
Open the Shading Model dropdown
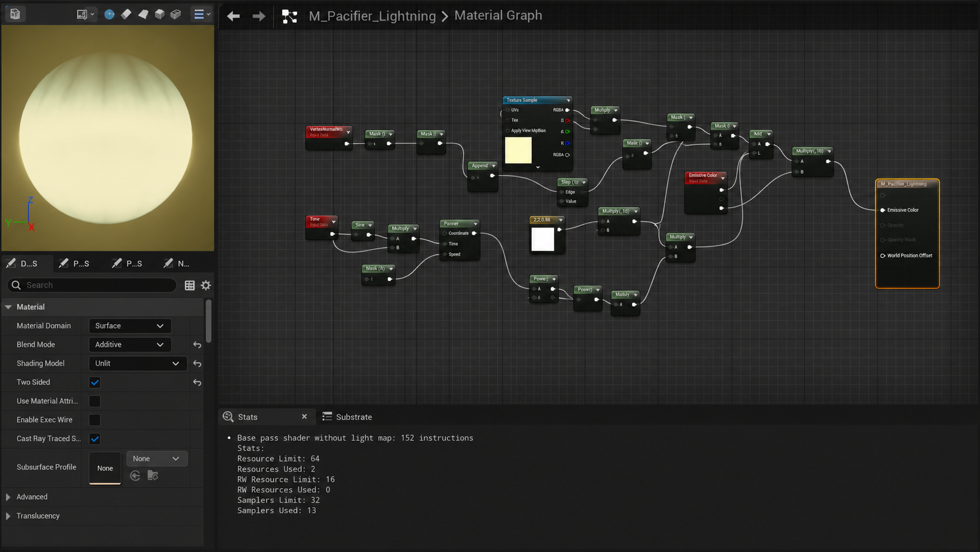pos(138,363)
